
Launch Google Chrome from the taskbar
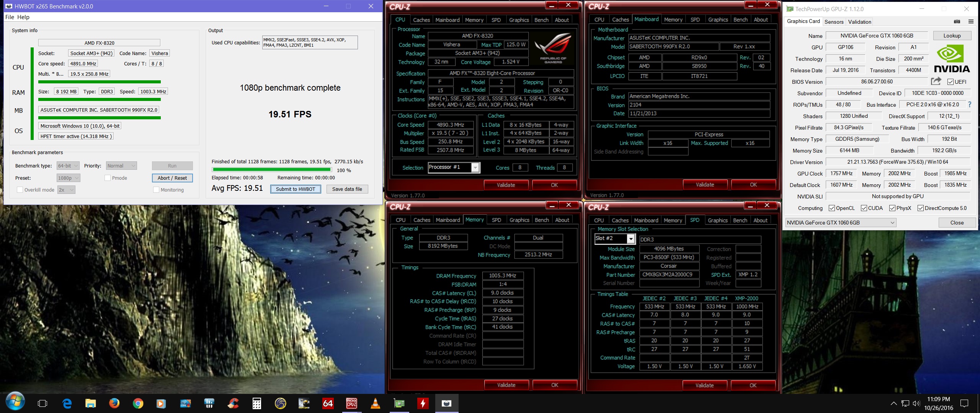(x=138, y=403)
